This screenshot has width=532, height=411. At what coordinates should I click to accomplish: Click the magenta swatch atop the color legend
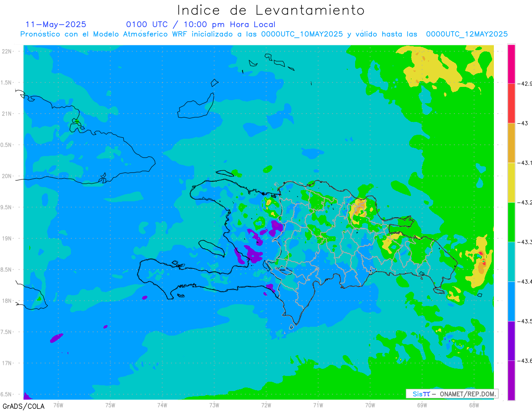click(x=511, y=63)
